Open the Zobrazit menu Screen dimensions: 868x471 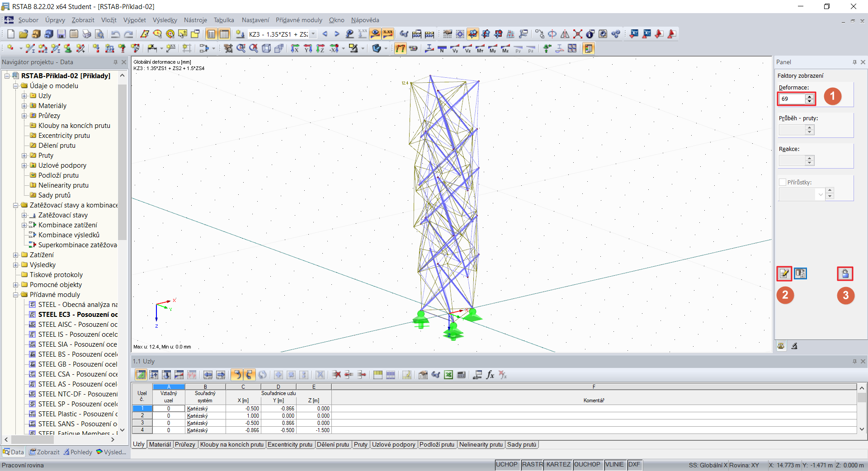[x=83, y=20]
